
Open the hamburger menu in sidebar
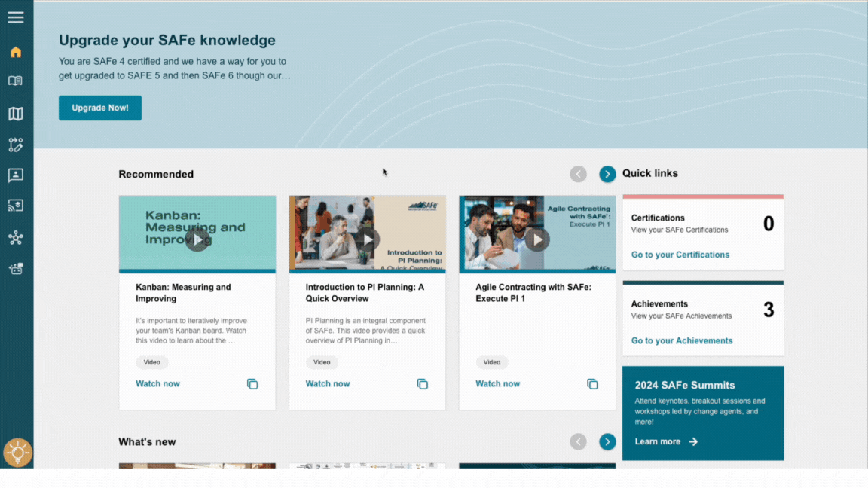click(x=16, y=17)
